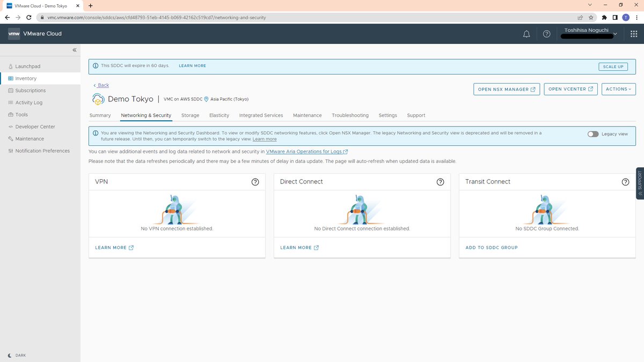Click the Asia Pacific (Tokyo) location text
644x362 pixels.
[229, 99]
